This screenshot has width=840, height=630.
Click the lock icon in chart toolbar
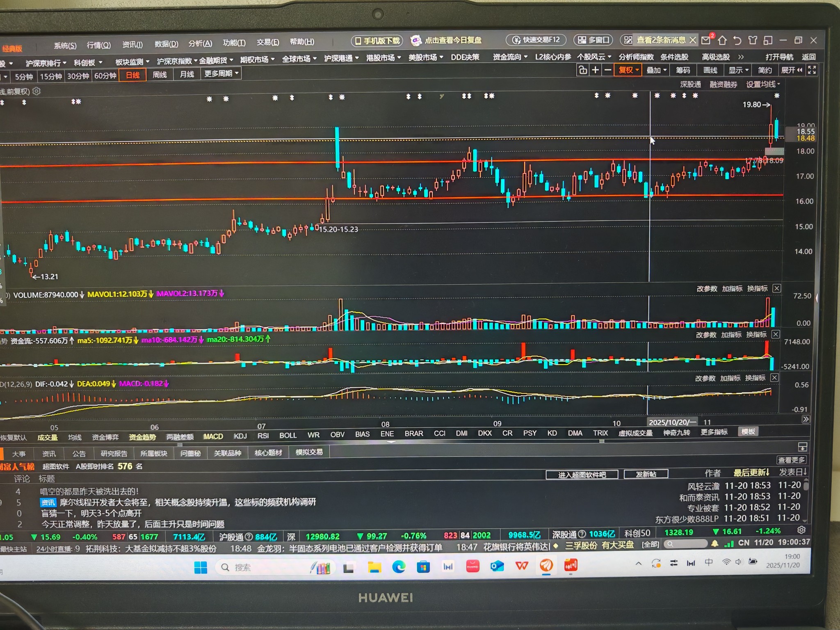click(582, 70)
